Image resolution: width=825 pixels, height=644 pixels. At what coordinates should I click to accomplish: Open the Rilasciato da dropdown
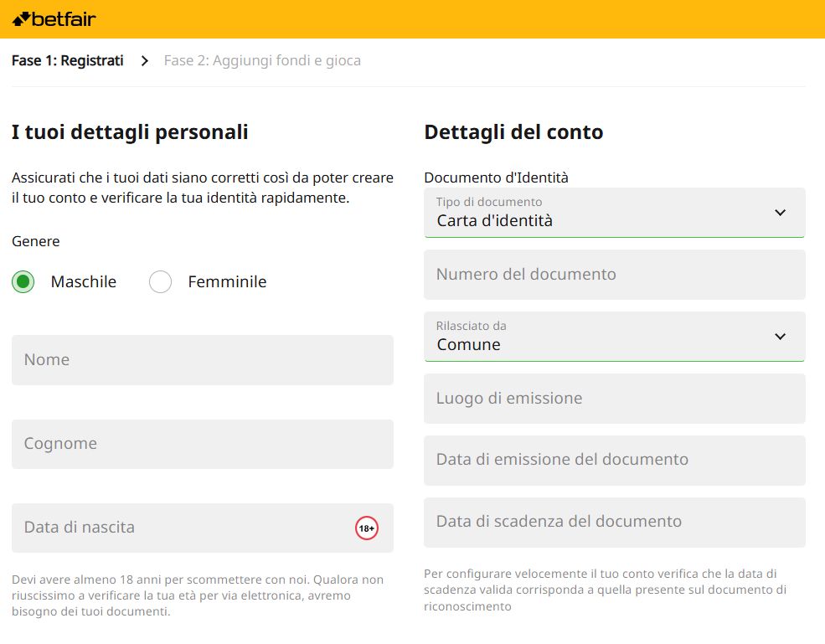(614, 337)
